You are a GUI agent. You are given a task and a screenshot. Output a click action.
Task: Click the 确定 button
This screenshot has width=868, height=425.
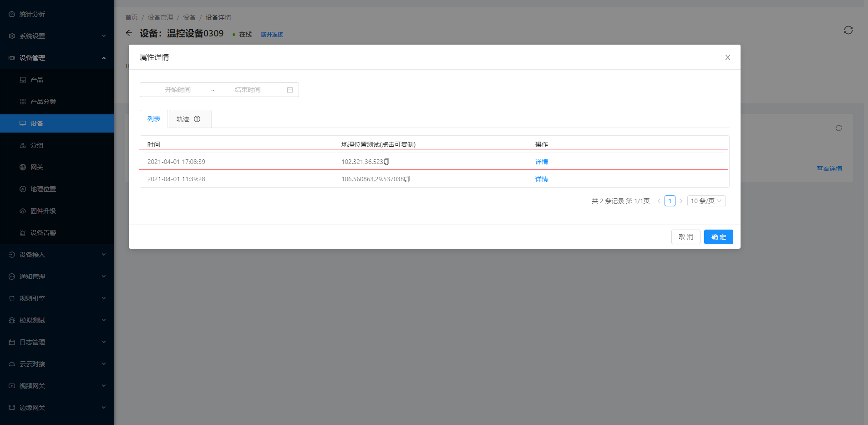(x=718, y=237)
